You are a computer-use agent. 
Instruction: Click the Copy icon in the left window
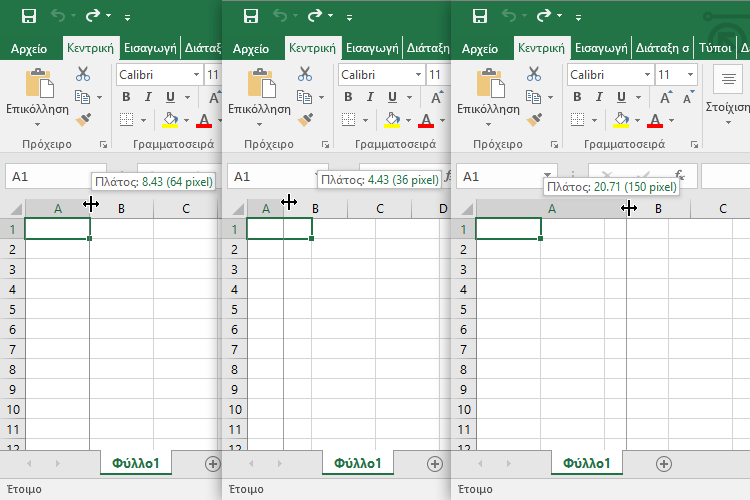(x=82, y=97)
